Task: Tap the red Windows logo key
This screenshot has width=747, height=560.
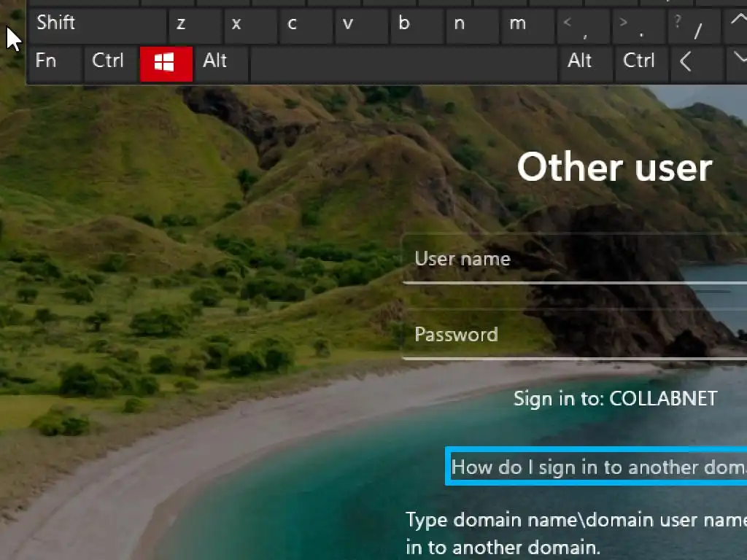Action: coord(166,64)
